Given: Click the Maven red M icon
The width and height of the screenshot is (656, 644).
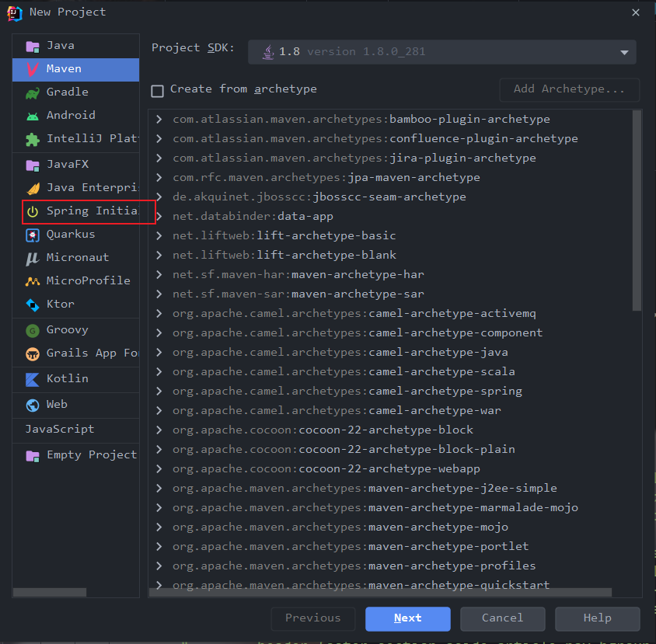Looking at the screenshot, I should point(32,69).
